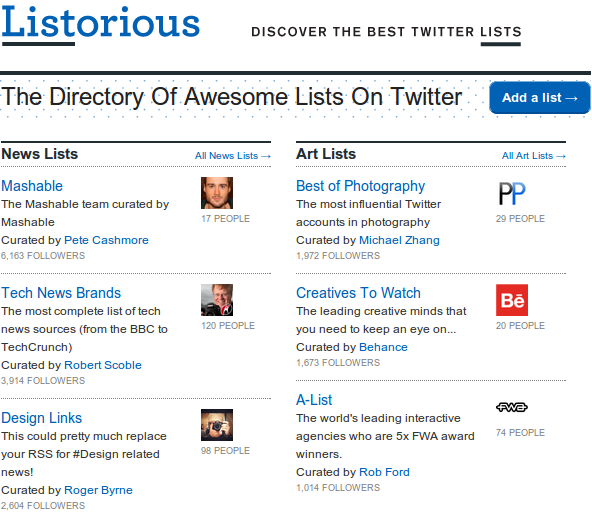Viewport: 592px width, 513px height.
Task: Click the Add a list button
Action: click(x=540, y=97)
